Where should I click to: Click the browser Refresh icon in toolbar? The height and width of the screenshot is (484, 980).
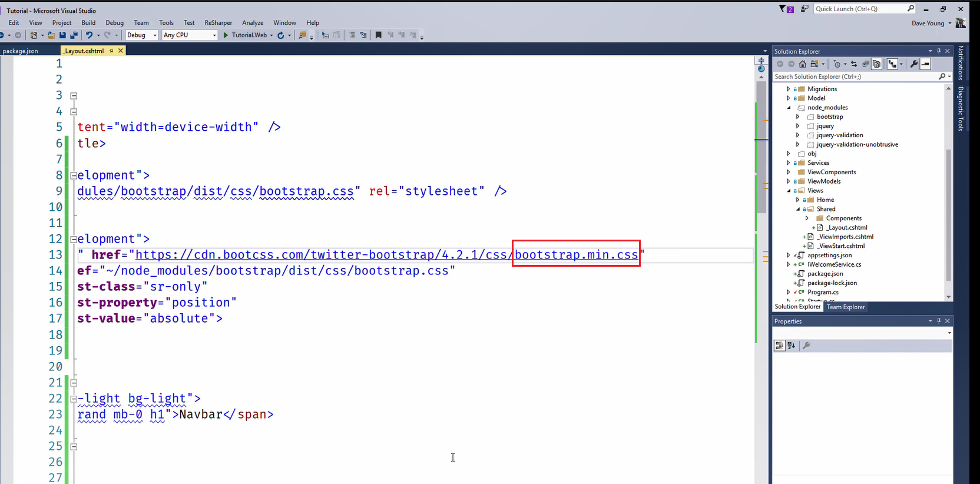280,35
